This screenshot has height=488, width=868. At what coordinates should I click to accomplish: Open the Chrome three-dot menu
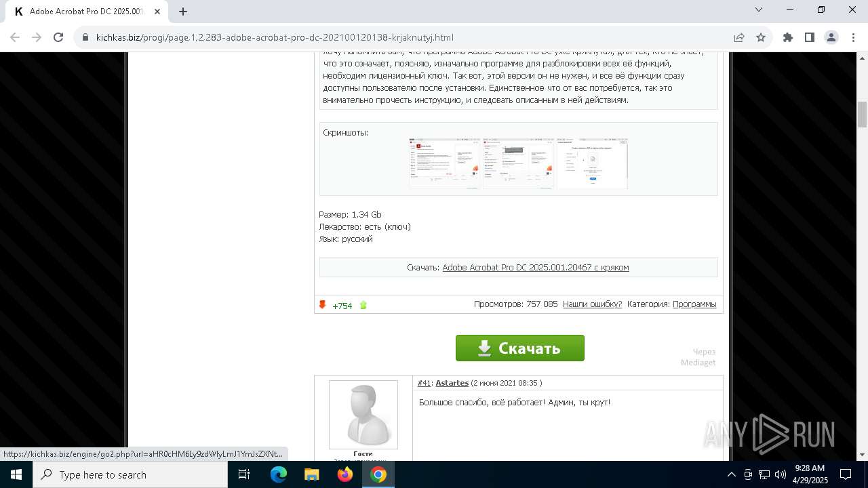click(x=852, y=37)
